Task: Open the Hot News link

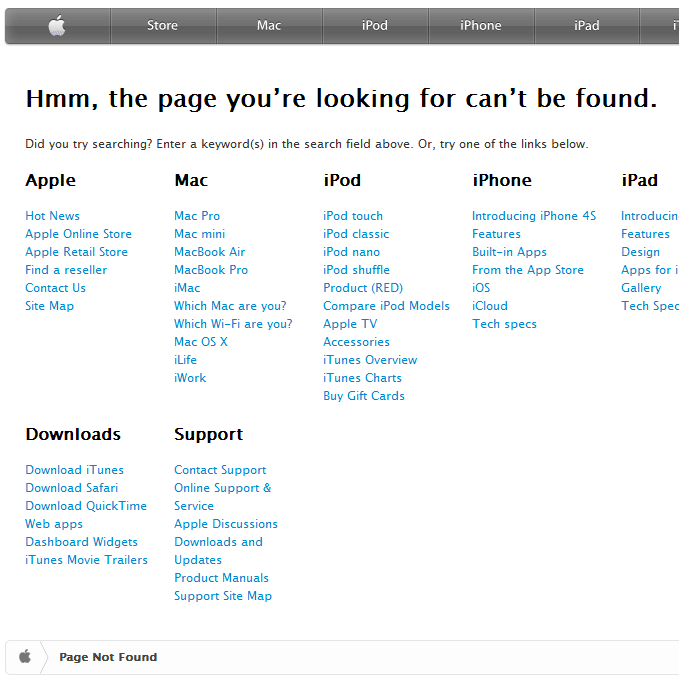Action: [x=52, y=216]
